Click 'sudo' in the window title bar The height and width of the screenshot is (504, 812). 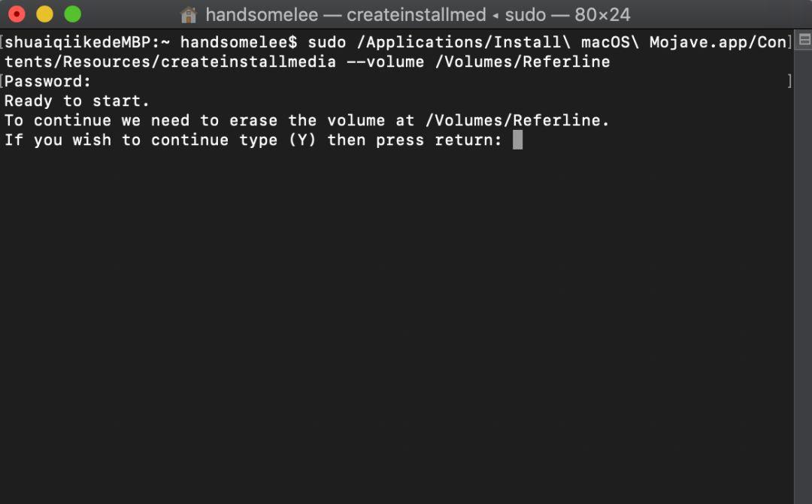pyautogui.click(x=526, y=14)
